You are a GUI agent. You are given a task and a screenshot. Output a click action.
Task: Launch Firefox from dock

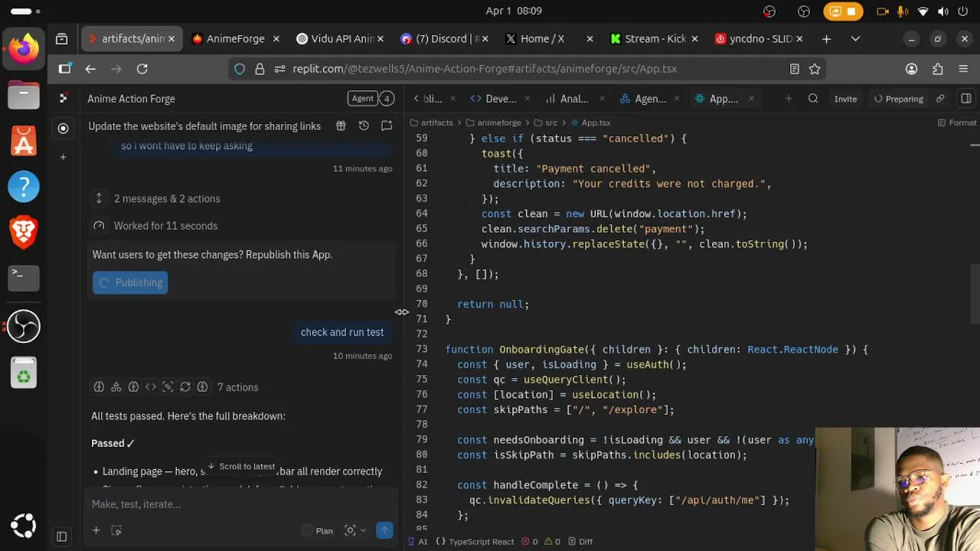click(x=24, y=49)
